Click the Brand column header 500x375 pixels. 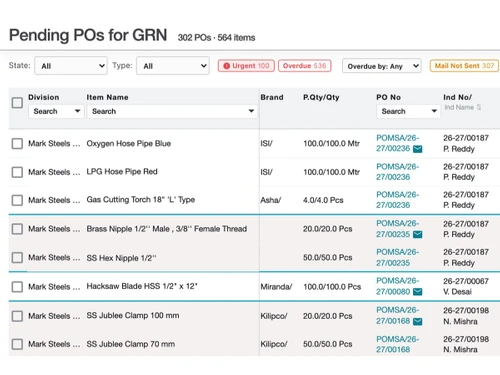tap(272, 97)
